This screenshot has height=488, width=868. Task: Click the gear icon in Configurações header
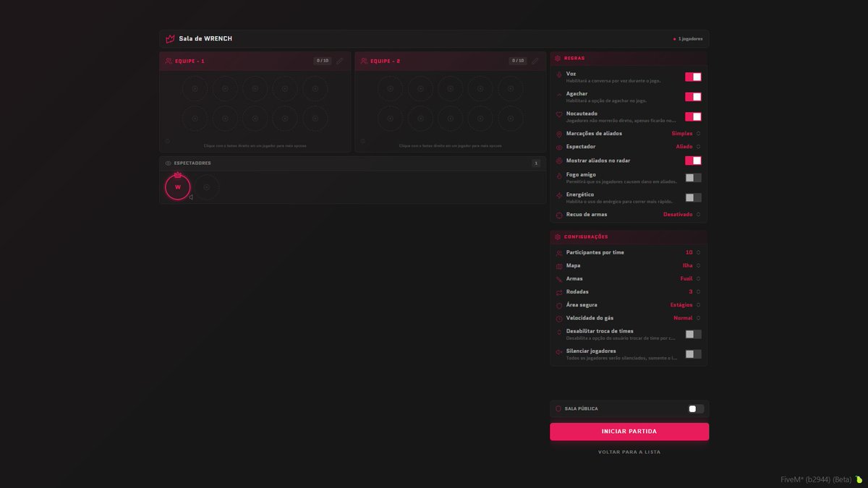click(558, 237)
